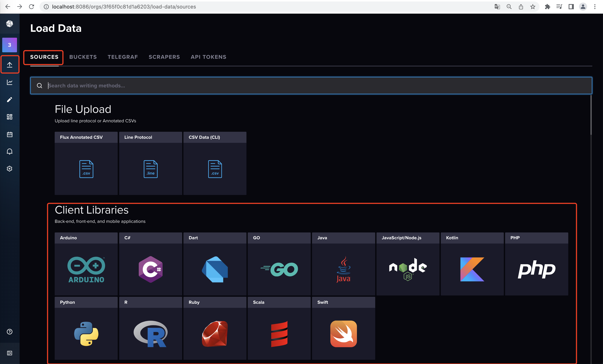Click the browser zoom magnifier icon
The height and width of the screenshot is (364, 603).
pos(509,7)
